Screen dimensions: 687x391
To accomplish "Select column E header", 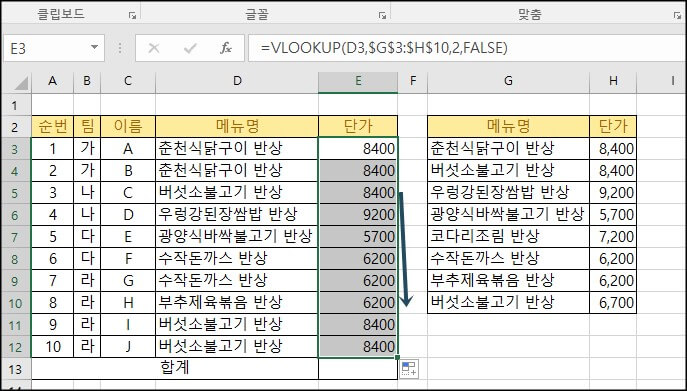I will pos(358,81).
